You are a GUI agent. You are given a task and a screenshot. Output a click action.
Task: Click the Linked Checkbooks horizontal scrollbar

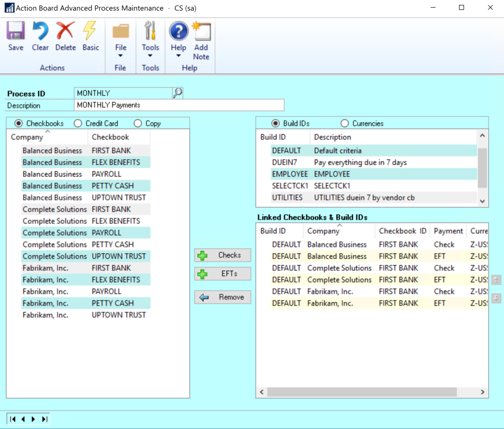coord(361,392)
